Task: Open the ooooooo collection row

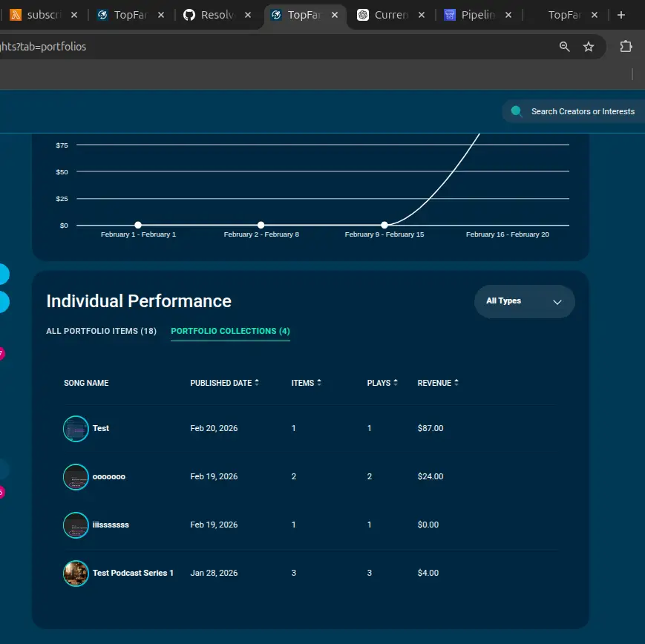Action: point(108,476)
